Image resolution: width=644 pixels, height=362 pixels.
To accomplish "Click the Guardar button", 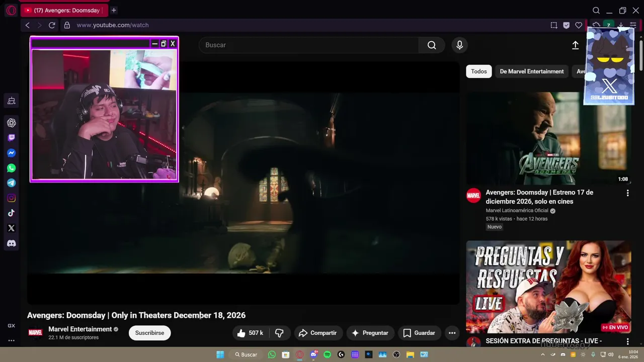I will click(419, 333).
